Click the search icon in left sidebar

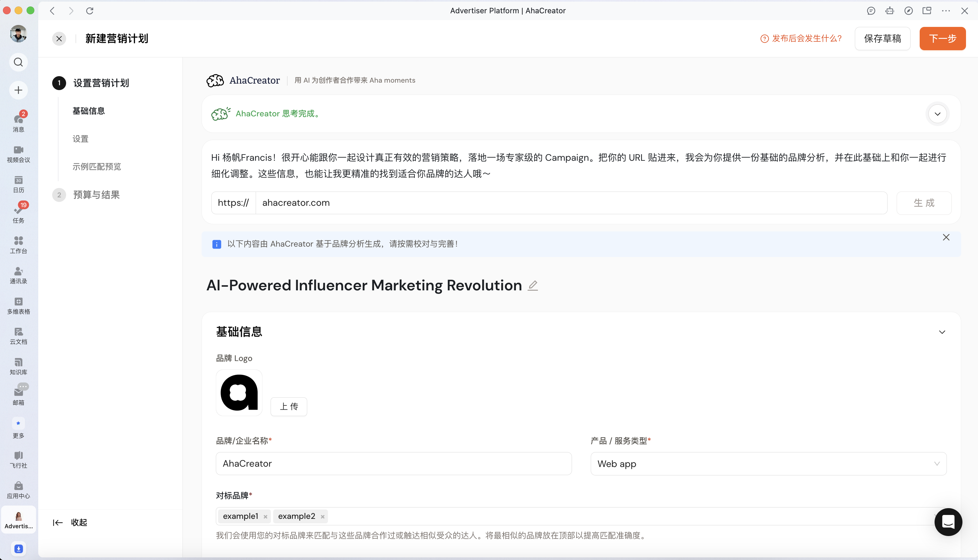[x=18, y=62]
